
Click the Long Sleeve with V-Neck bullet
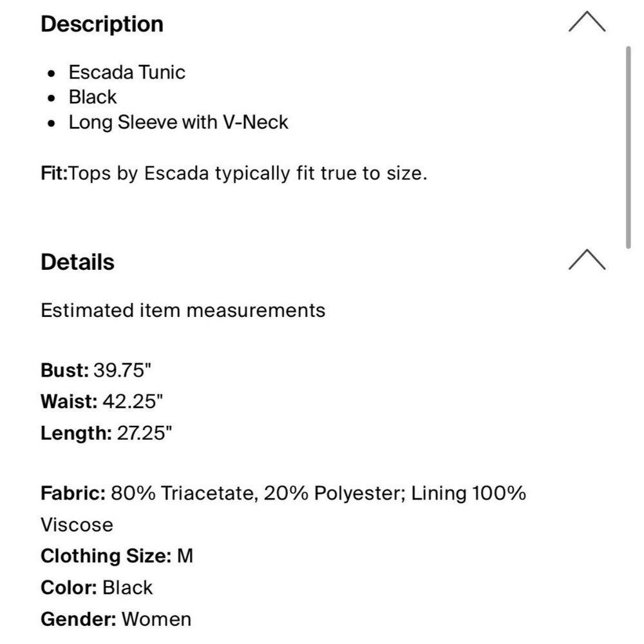(x=178, y=122)
